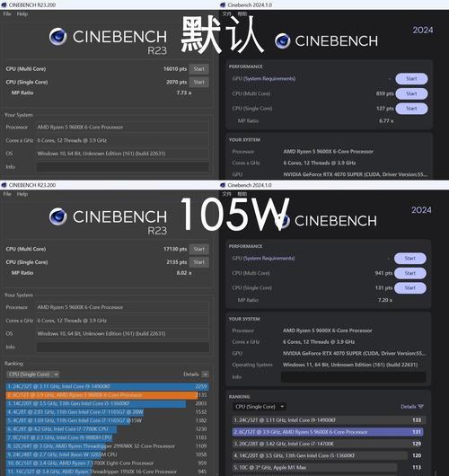Open File menu in bottom R23 window
The width and height of the screenshot is (449, 476).
coord(7,194)
